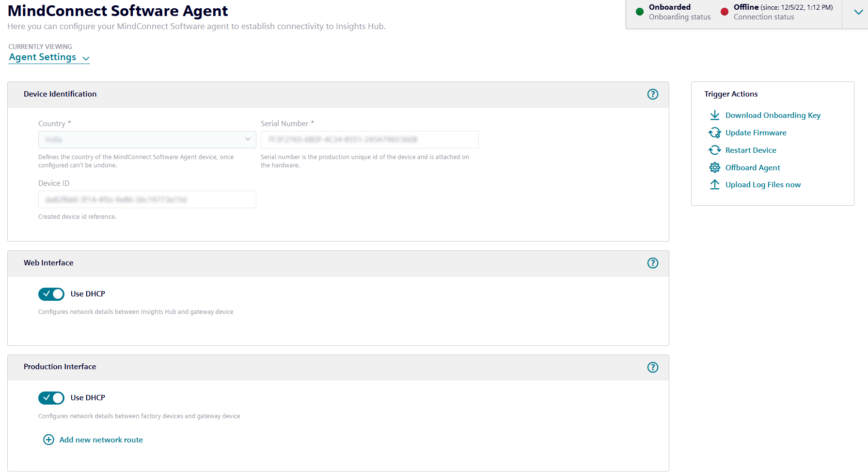
Task: Open help for Web Interface section
Action: 653,263
